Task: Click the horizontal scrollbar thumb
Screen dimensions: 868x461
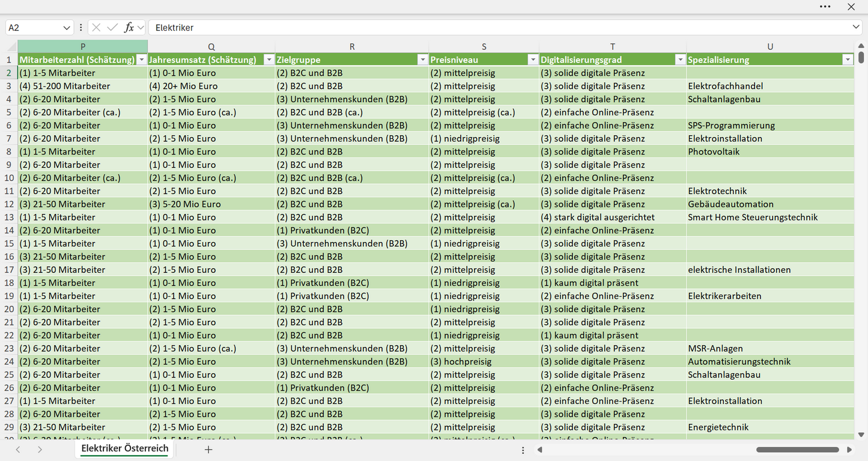Action: pyautogui.click(x=798, y=450)
